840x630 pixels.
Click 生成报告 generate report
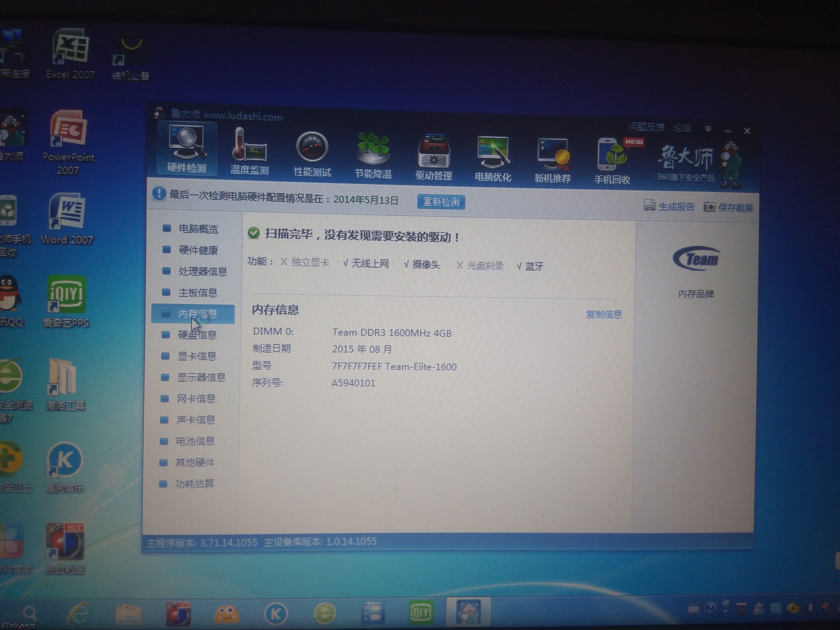click(x=669, y=206)
